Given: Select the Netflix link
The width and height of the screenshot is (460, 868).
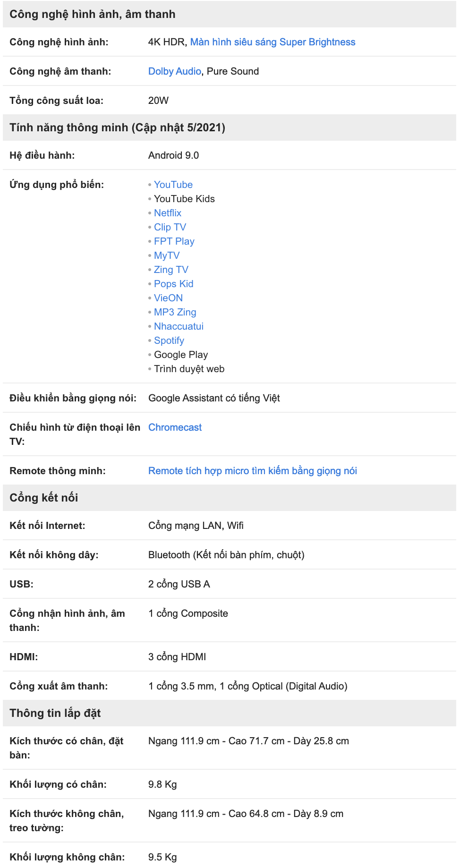Looking at the screenshot, I should click(x=168, y=213).
